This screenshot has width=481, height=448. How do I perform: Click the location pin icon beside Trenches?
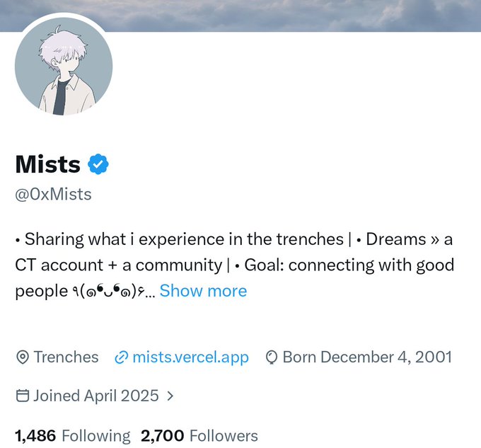point(23,357)
